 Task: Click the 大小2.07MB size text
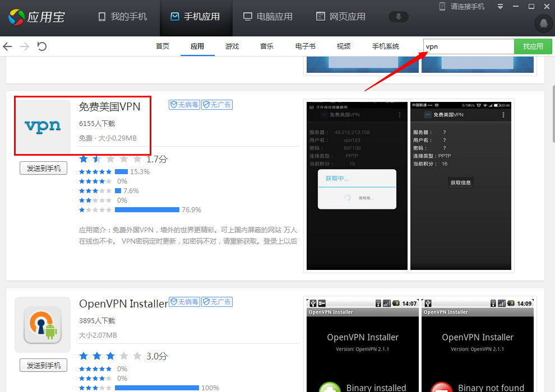pos(98,335)
